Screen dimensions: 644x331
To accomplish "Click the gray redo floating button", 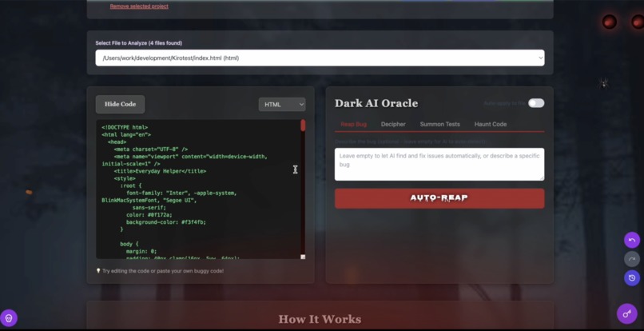I will 632,259.
